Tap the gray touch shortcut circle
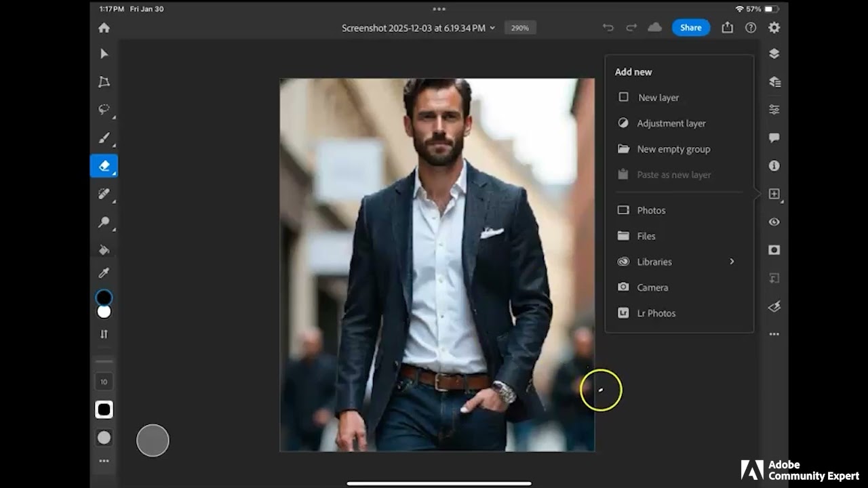Screen dimensions: 868x488 pyautogui.click(x=153, y=441)
